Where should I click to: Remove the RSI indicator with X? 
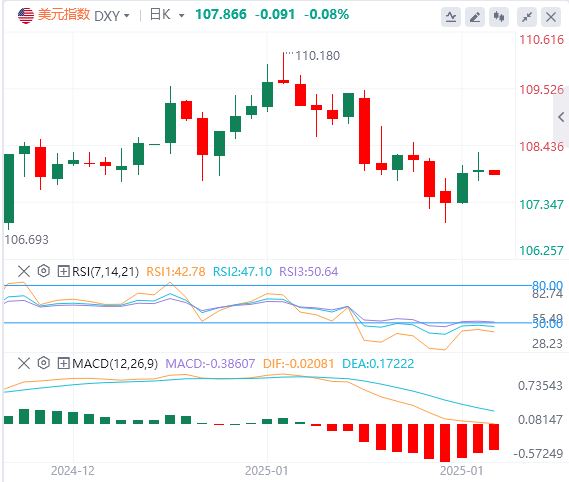(24, 271)
